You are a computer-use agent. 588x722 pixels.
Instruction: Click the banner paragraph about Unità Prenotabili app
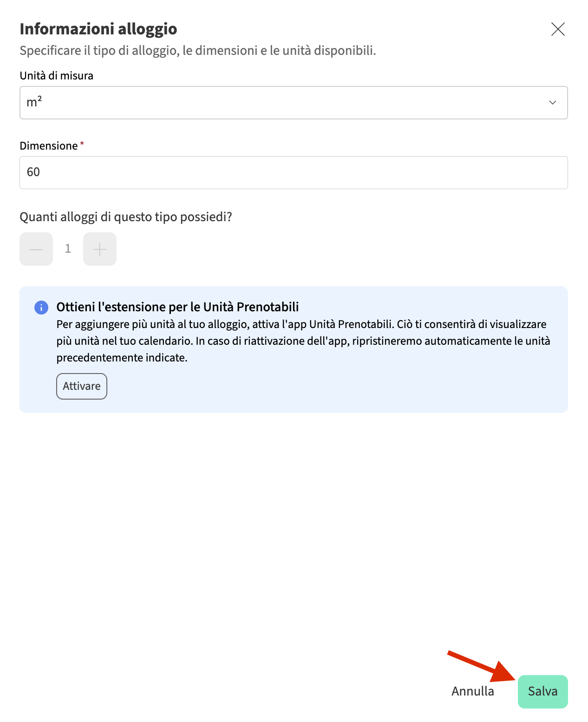tap(303, 341)
